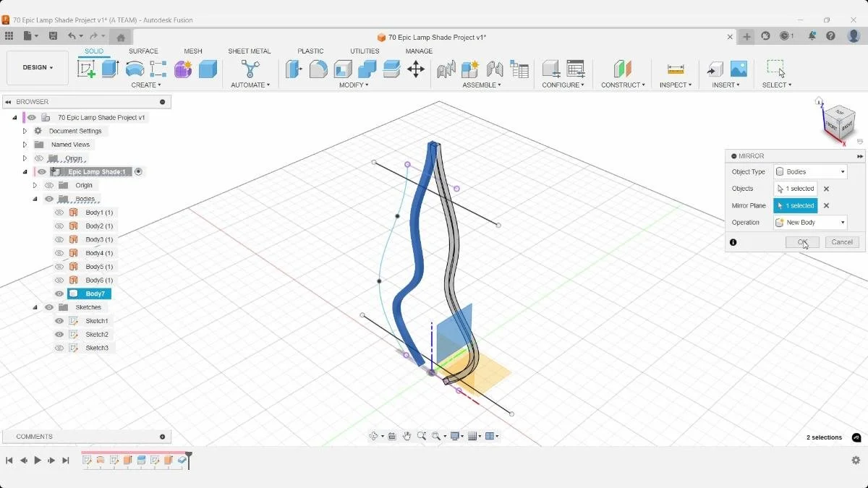This screenshot has width=868, height=488.
Task: Collapse the Sketches folder
Action: (x=35, y=307)
